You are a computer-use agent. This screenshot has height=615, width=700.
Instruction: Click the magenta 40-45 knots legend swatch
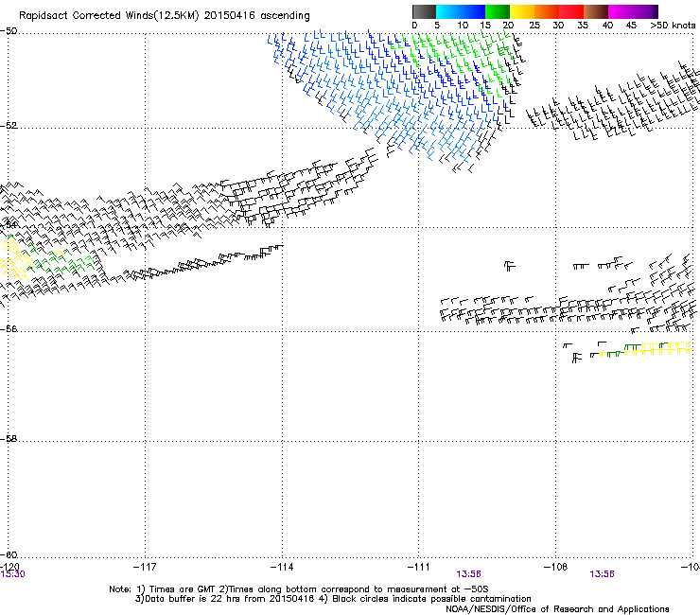621,11
